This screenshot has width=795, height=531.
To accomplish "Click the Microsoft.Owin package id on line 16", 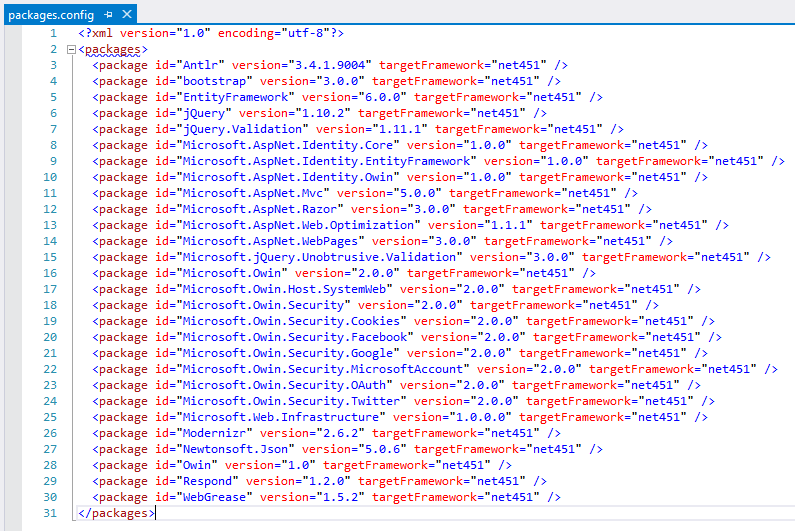I will coord(232,273).
